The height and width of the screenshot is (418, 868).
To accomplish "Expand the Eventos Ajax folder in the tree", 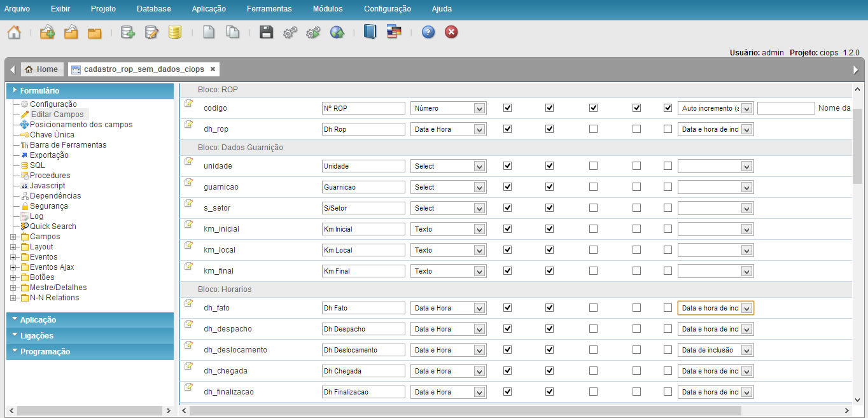I will tap(13, 267).
